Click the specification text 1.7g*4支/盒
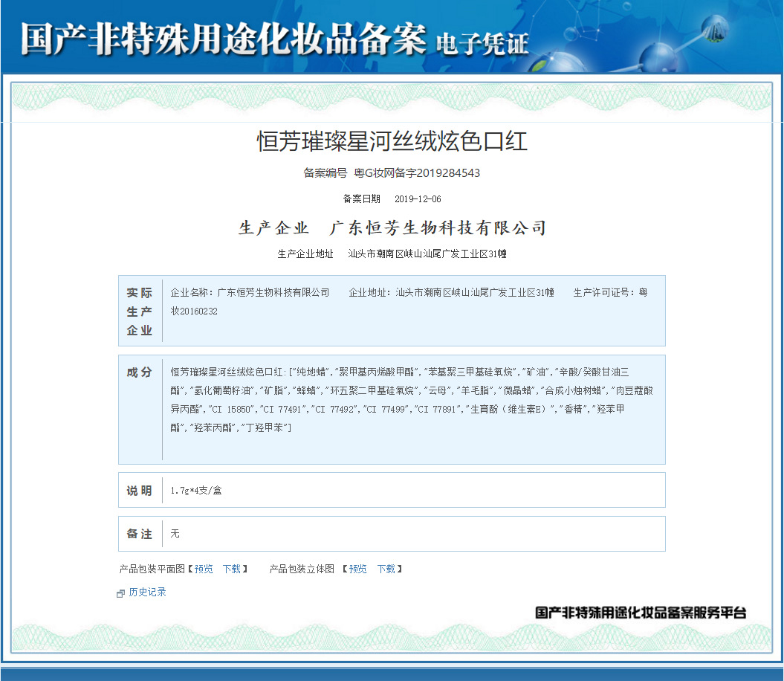784x681 pixels. point(196,491)
